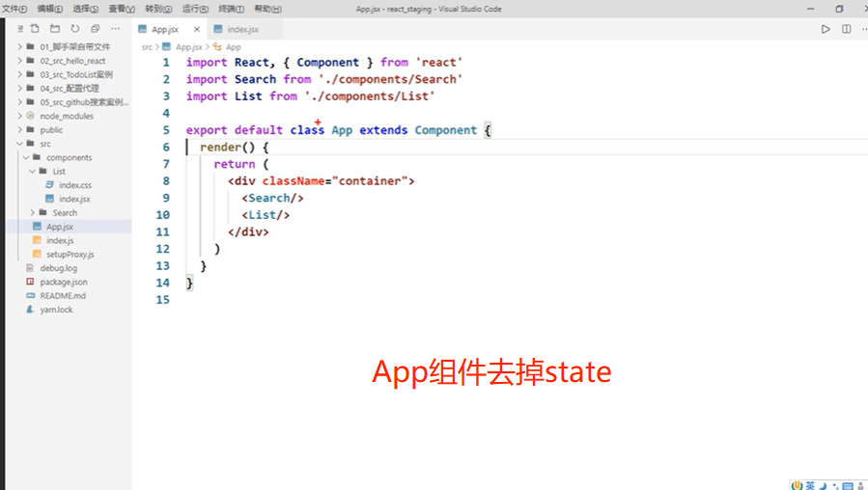Image resolution: width=868 pixels, height=490 pixels.
Task: Open the 编辑(E) menu
Action: tap(50, 9)
